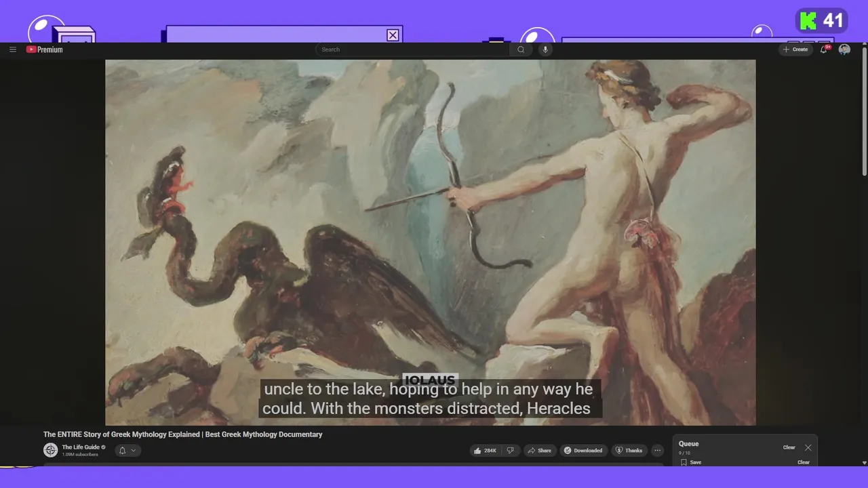Image resolution: width=868 pixels, height=488 pixels.
Task: Click scrollbar down arrow at page bottom
Action: click(x=864, y=462)
